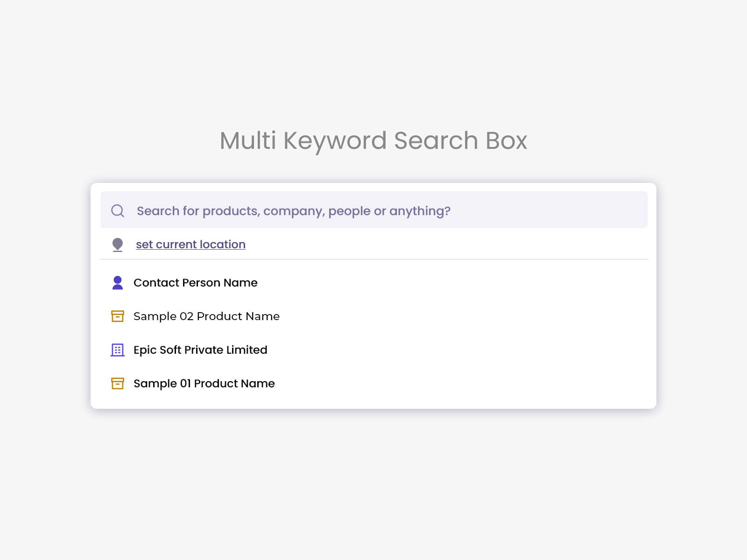Select the gold archive icon in second result
The height and width of the screenshot is (560, 747).
tap(117, 316)
